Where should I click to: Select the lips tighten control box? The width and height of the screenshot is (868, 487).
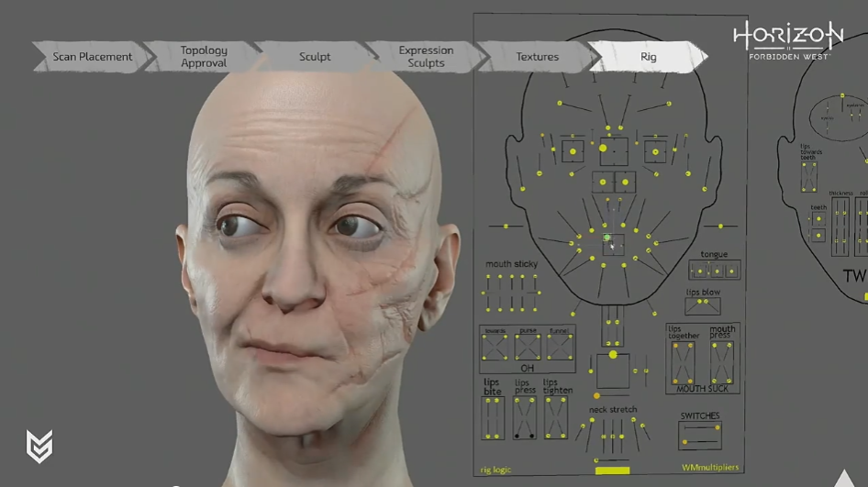pyautogui.click(x=556, y=418)
